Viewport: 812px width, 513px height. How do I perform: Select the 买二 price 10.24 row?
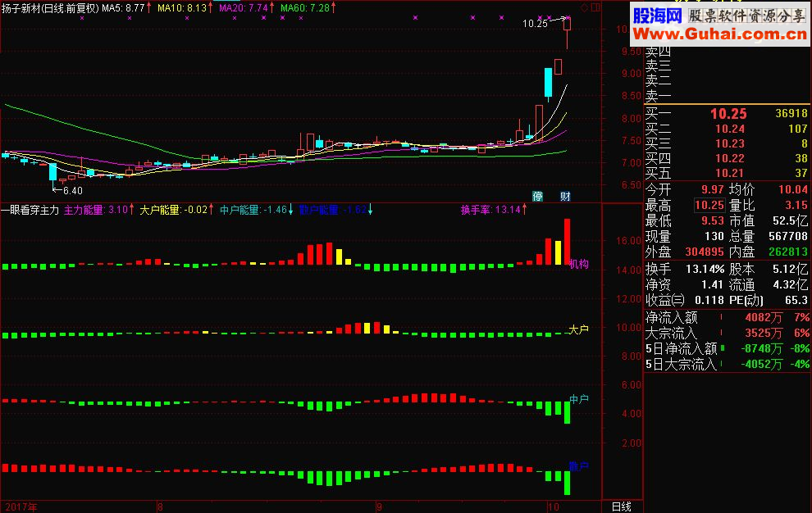726,129
